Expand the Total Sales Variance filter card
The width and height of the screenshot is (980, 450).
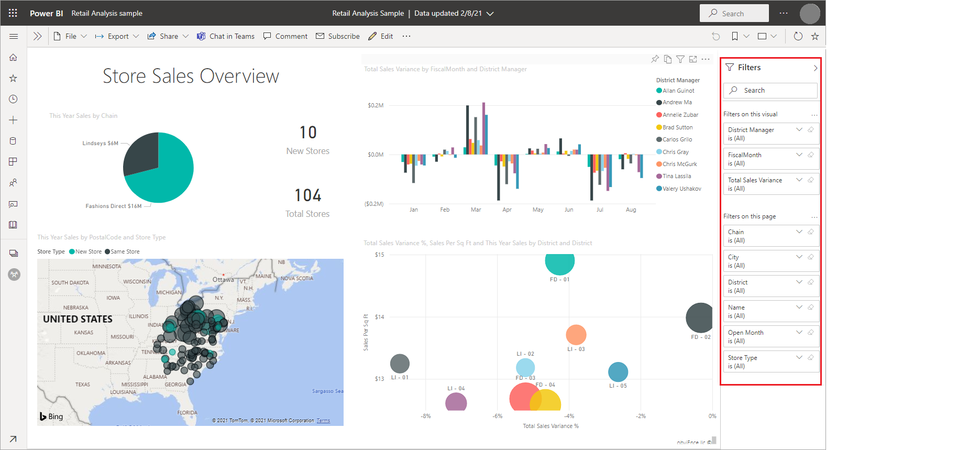799,180
